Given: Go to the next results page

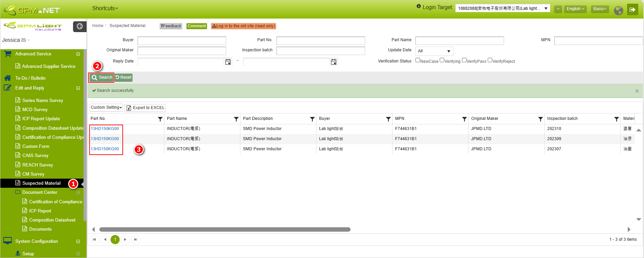Looking at the screenshot, I should tap(125, 239).
